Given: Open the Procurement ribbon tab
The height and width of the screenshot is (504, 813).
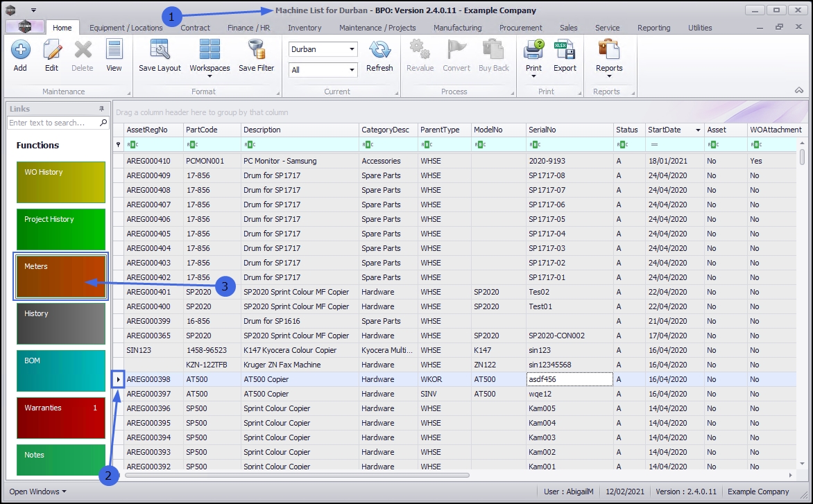Looking at the screenshot, I should pyautogui.click(x=520, y=28).
